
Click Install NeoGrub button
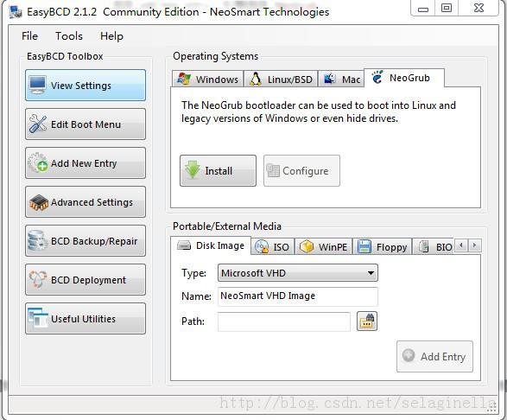[218, 170]
